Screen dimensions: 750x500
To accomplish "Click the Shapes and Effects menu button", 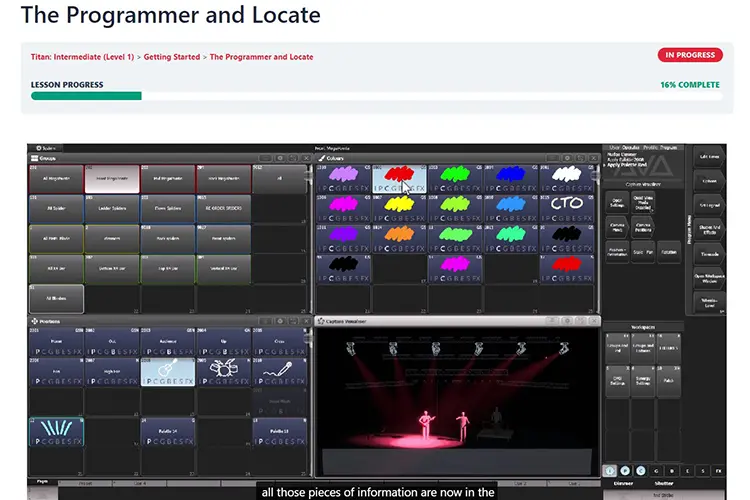I will tap(709, 230).
